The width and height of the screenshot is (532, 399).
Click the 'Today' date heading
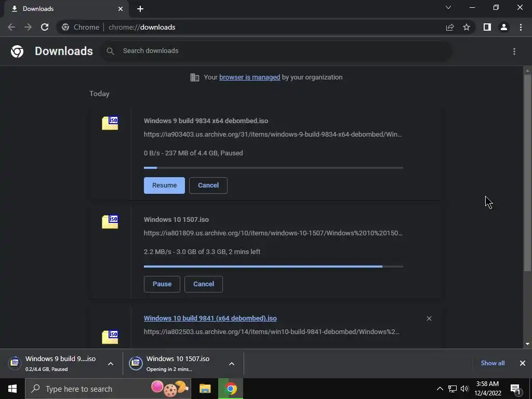tap(99, 94)
